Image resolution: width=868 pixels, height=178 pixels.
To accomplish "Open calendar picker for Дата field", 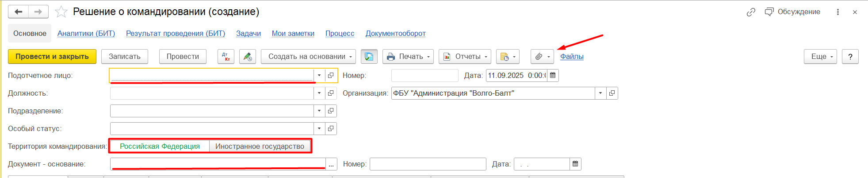I will pyautogui.click(x=553, y=76).
